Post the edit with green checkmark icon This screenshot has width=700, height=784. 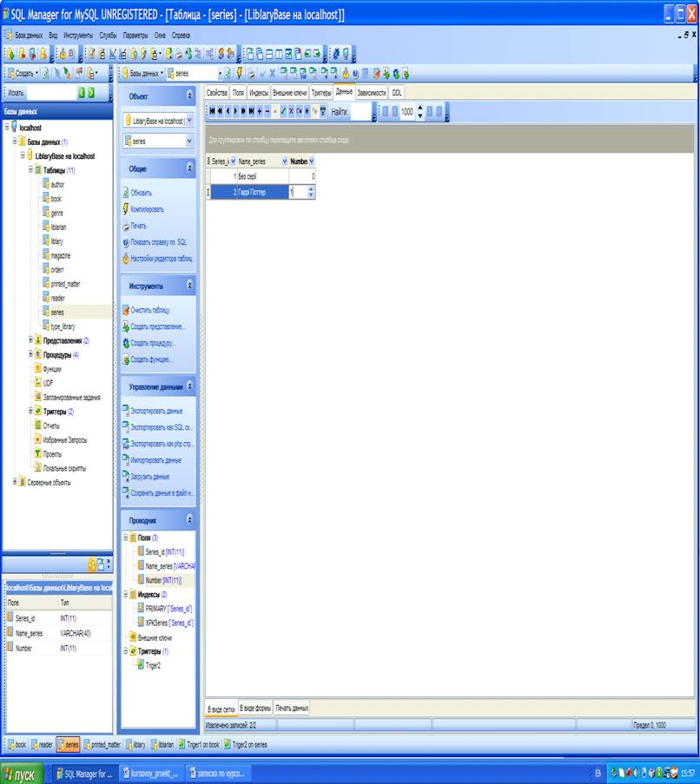(x=283, y=111)
